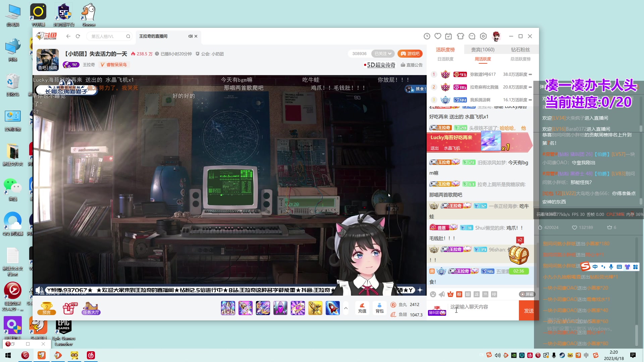This screenshot has width=644, height=362.
Task: Open the daily check-in calendar icon
Action: click(448, 36)
